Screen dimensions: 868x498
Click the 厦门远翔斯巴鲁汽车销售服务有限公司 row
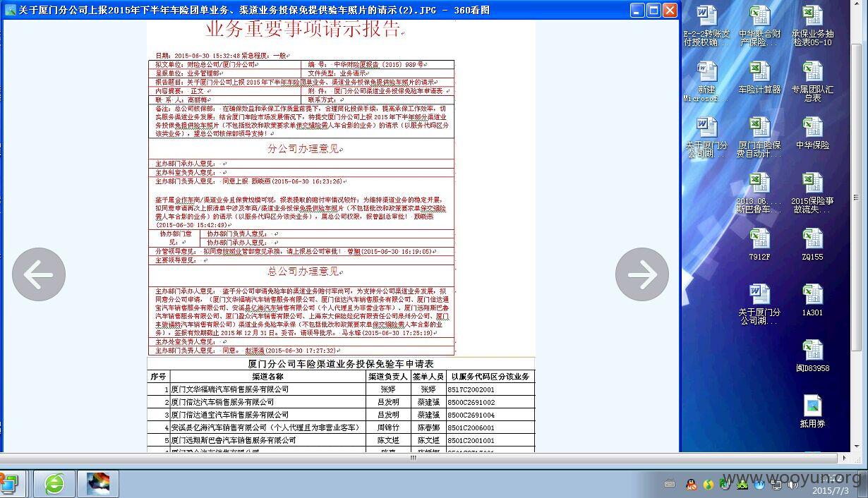(341, 440)
